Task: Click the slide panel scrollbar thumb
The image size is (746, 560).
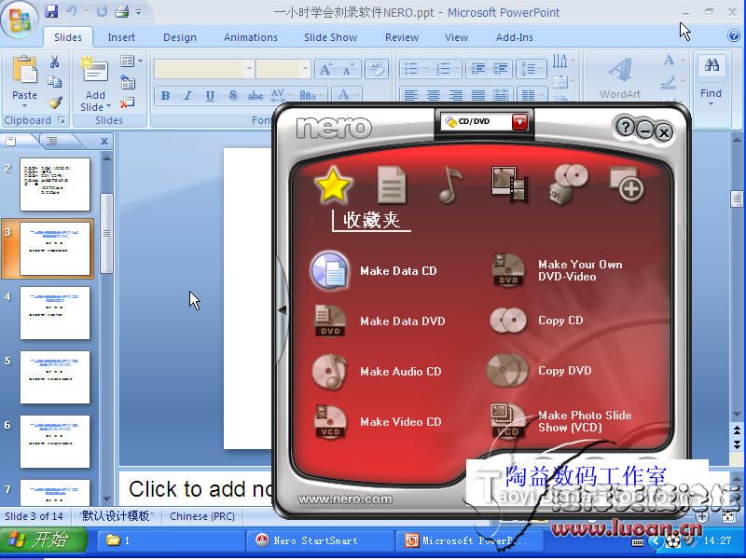Action: coord(106,233)
